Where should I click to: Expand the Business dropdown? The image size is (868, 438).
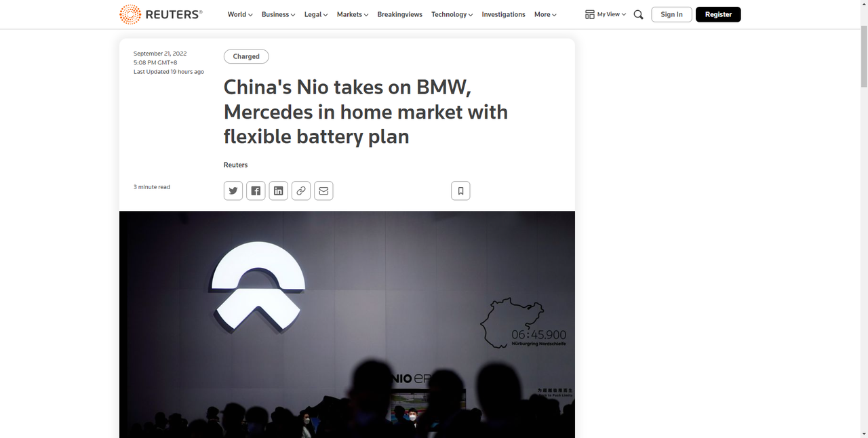(x=279, y=14)
